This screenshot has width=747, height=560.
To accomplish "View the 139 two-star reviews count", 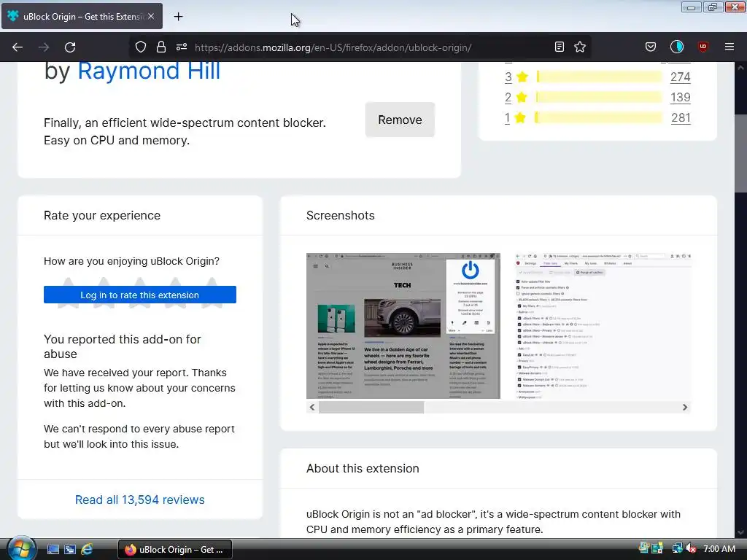I will (x=681, y=97).
